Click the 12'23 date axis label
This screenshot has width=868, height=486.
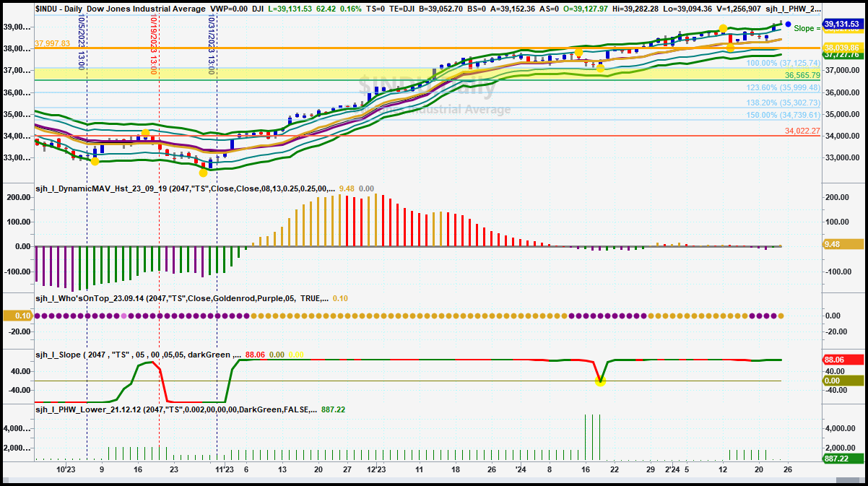tap(376, 469)
